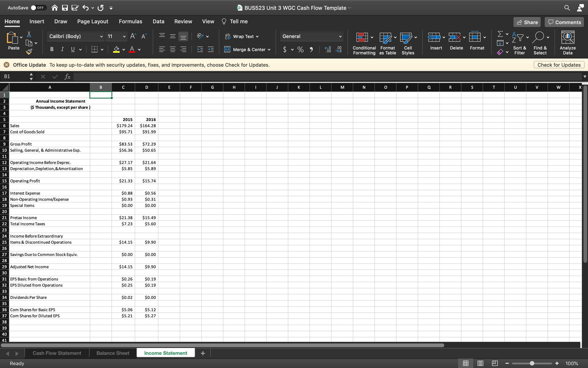Open the font size dropdown
The width and height of the screenshot is (588, 368).
coord(124,37)
